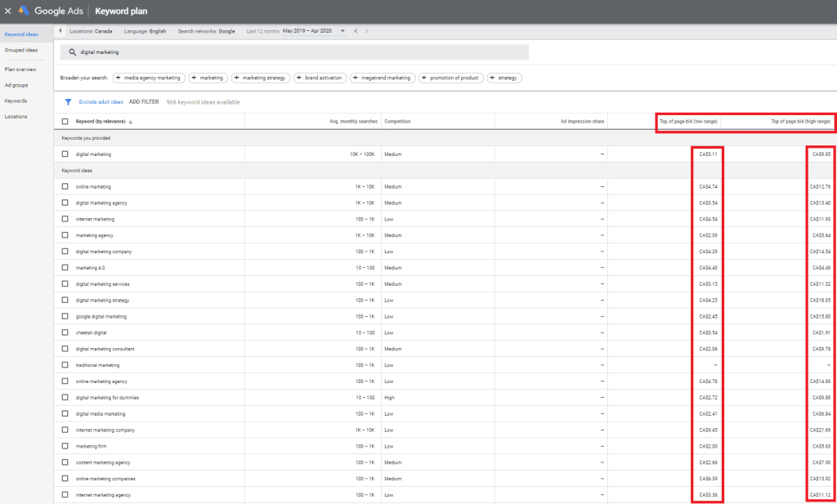This screenshot has height=504, width=837.
Task: Add 'megatrend marketing' suggestion chip
Action: point(383,78)
